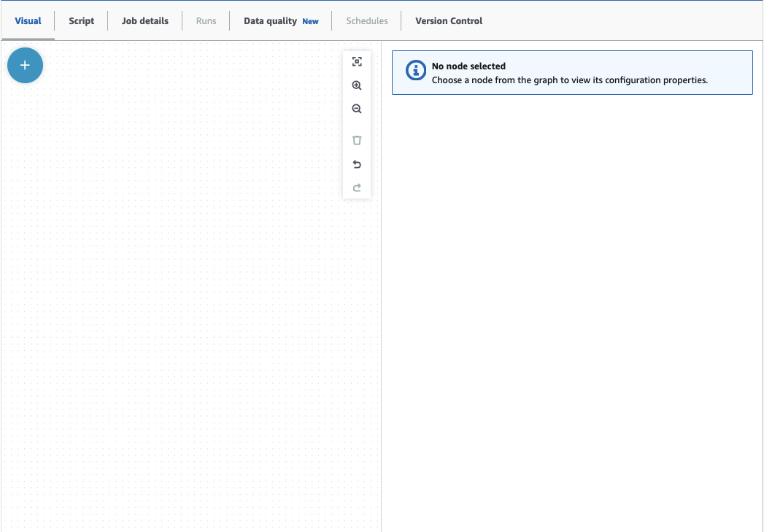Select the Visual tab
Viewport: 764px width, 532px height.
[x=28, y=21]
